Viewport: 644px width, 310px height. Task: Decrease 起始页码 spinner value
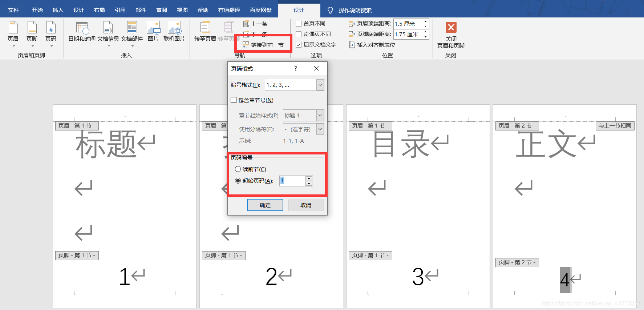coord(309,183)
